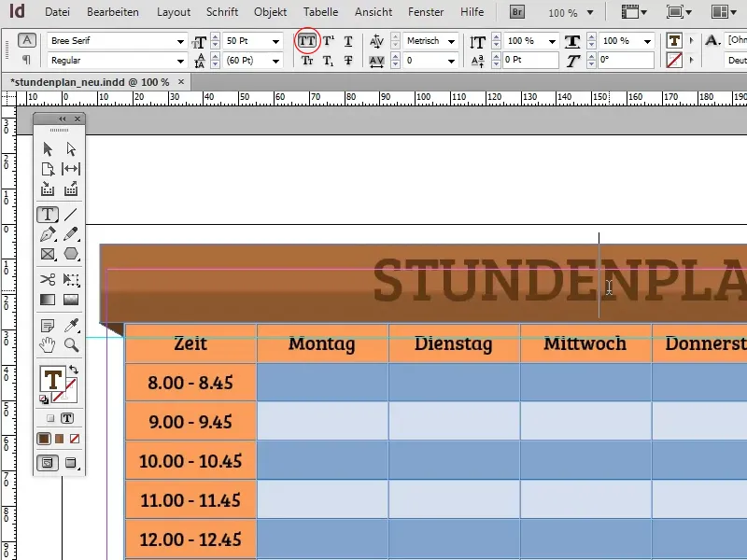Toggle Superscript formatting
The image size is (747, 560).
[x=329, y=41]
